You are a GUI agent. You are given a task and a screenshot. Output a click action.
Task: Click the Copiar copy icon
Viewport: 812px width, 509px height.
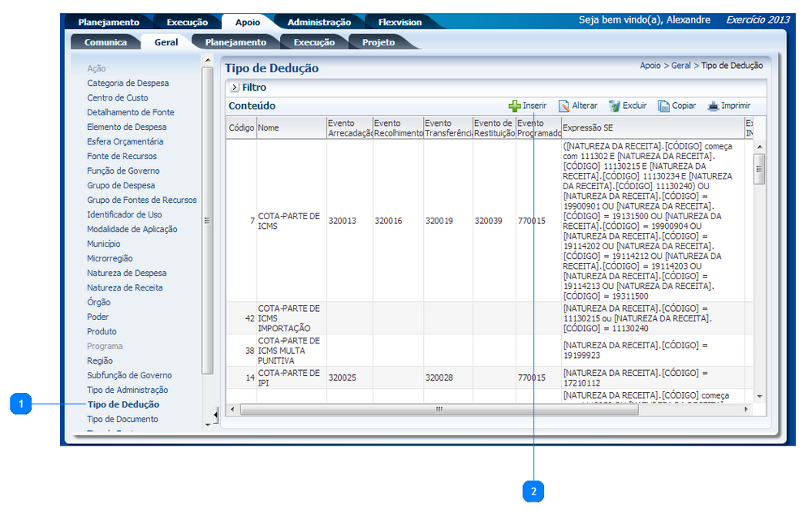pos(663,106)
